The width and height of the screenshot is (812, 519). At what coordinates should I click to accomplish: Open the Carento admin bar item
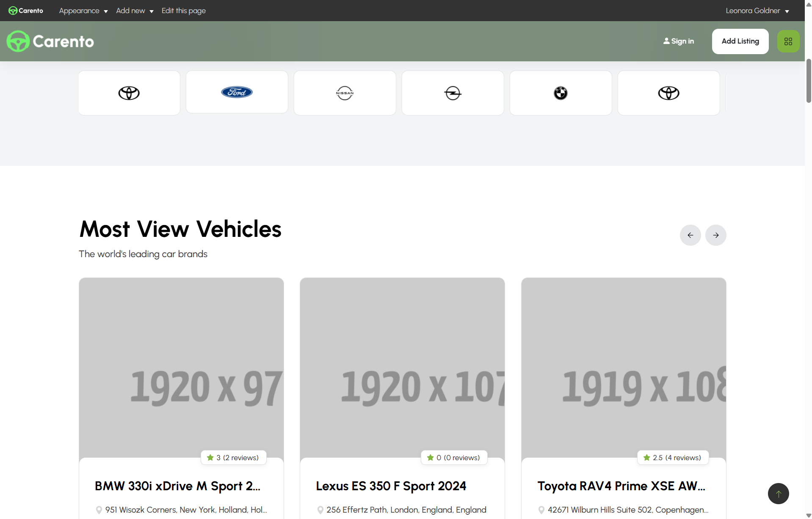click(26, 11)
